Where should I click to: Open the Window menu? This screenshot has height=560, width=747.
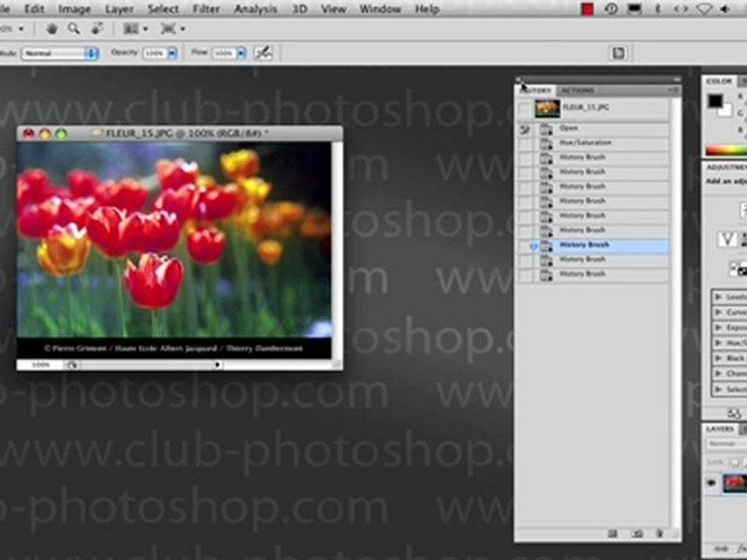pos(381,9)
